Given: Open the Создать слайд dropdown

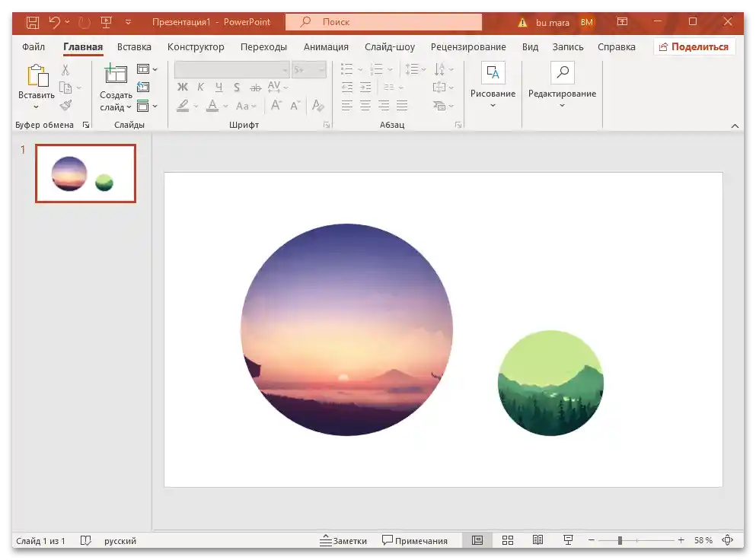Looking at the screenshot, I should (116, 107).
